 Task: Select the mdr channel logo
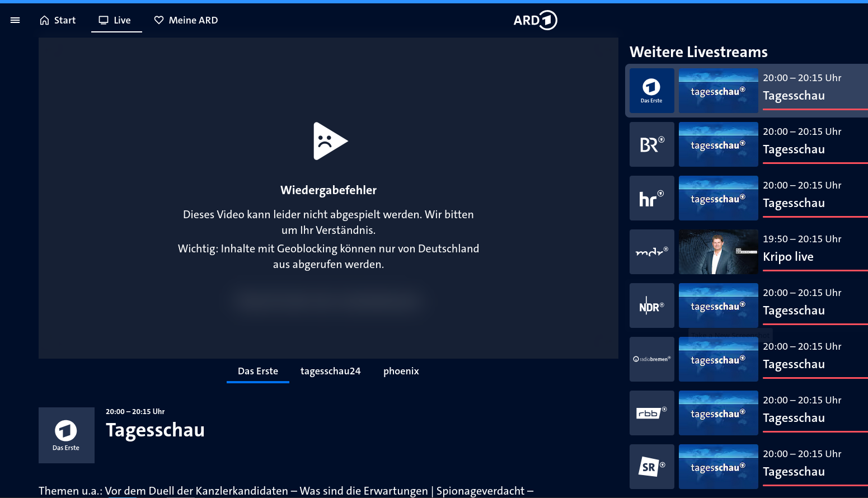coord(651,252)
